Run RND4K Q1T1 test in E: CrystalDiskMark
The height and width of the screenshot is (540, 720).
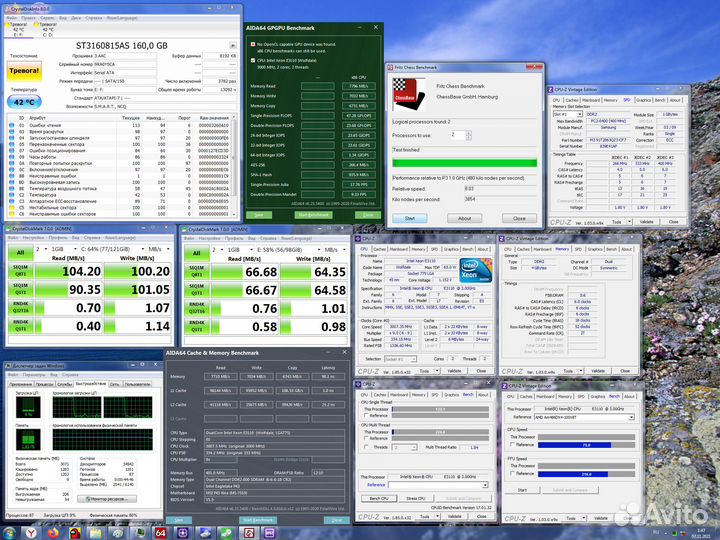pos(197,326)
